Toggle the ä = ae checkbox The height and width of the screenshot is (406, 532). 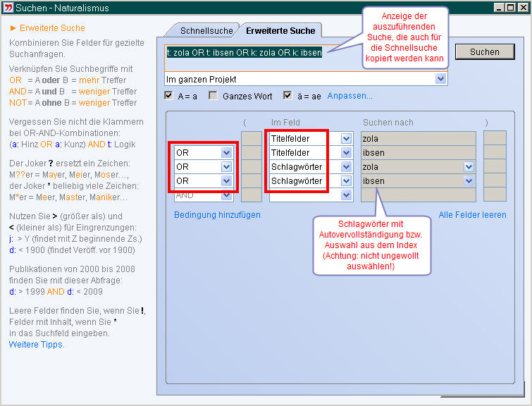pos(287,96)
